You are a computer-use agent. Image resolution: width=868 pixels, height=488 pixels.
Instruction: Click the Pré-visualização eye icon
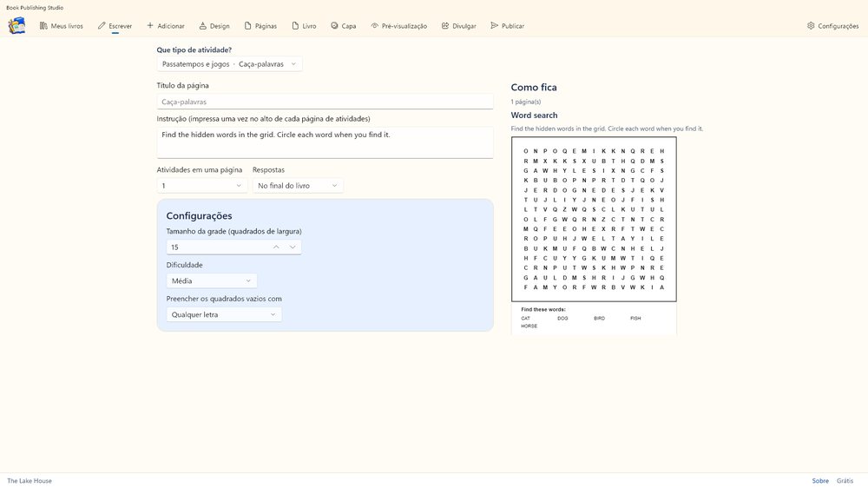click(375, 26)
